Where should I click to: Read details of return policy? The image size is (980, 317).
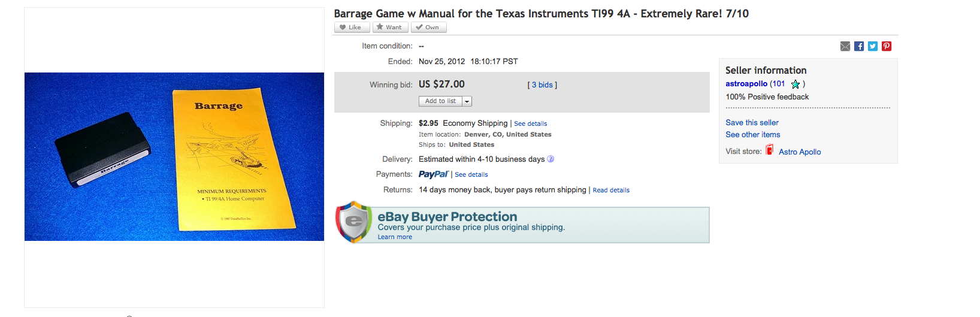pos(611,191)
